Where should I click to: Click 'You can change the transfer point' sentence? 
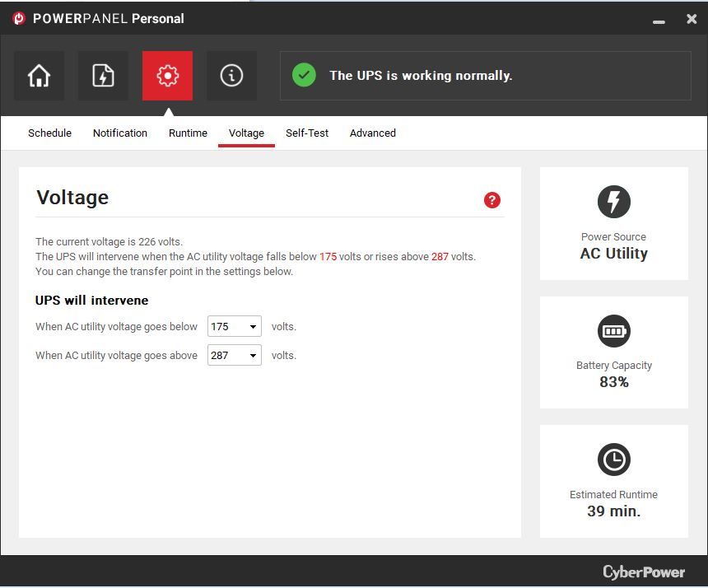(x=165, y=272)
